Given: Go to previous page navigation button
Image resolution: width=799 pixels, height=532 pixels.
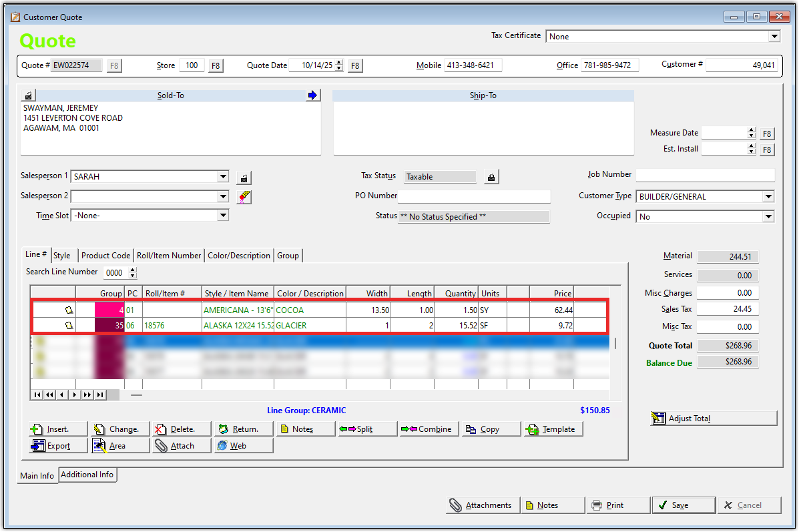Looking at the screenshot, I should (49, 395).
